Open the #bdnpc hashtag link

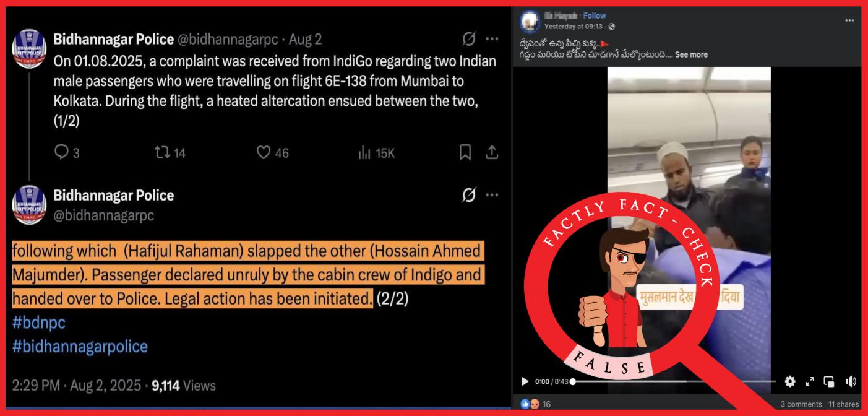coord(38,323)
